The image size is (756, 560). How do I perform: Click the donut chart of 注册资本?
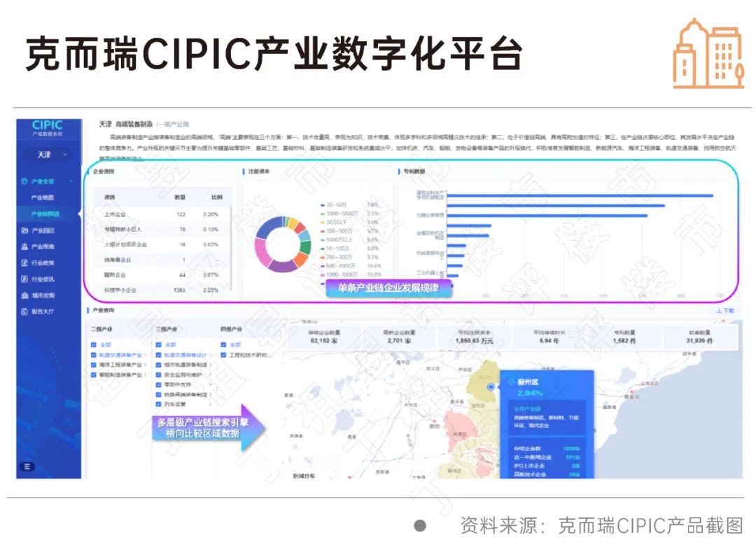(283, 244)
